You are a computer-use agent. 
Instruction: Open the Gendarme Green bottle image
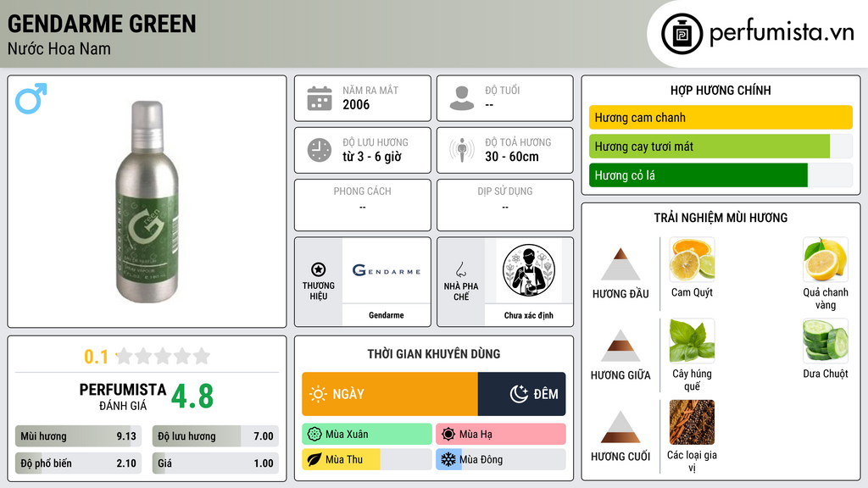click(147, 202)
